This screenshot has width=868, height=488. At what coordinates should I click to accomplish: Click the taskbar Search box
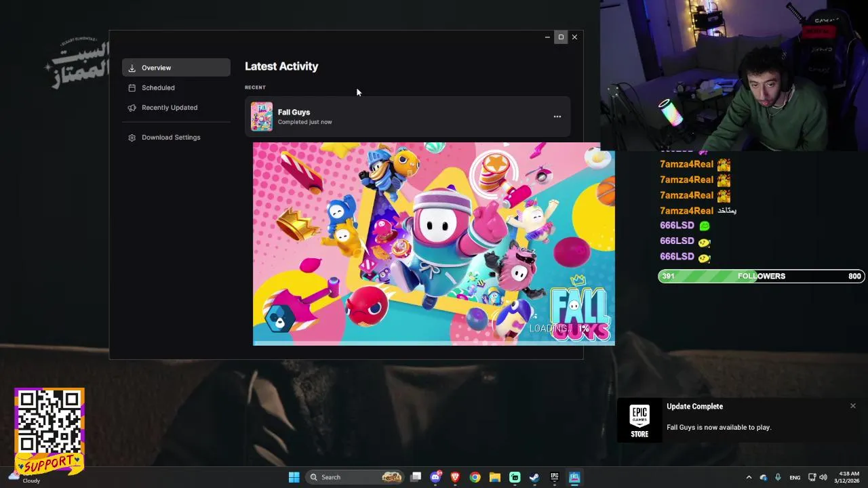pyautogui.click(x=355, y=477)
